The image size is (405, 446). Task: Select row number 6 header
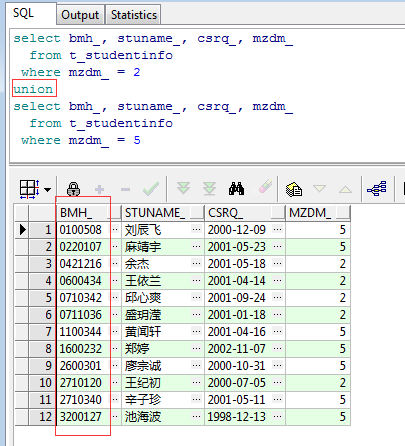pyautogui.click(x=43, y=315)
